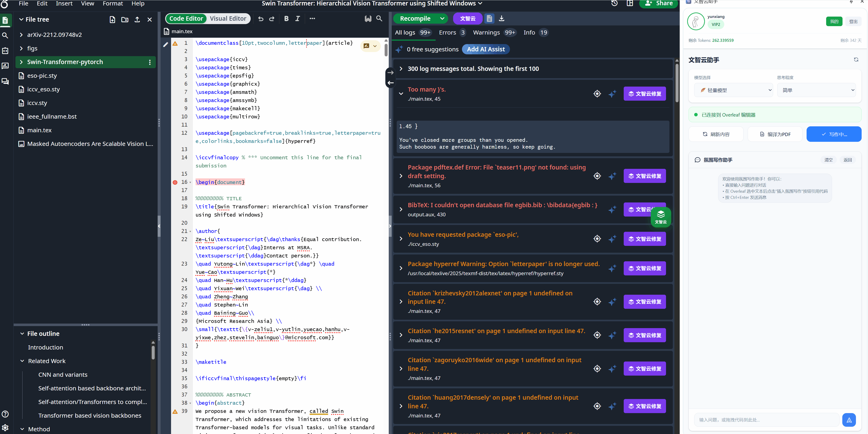Toggle bold formatting button
This screenshot has height=434, width=868.
point(286,19)
